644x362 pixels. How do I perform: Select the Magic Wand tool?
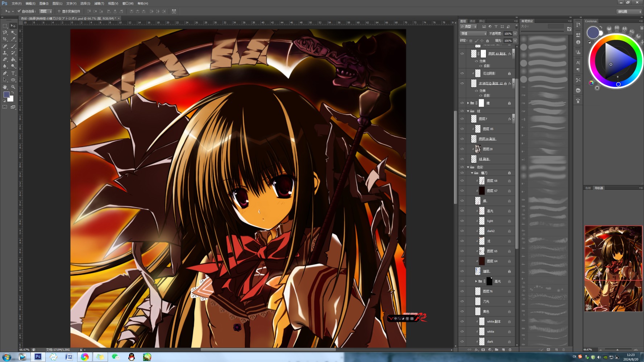pyautogui.click(x=13, y=32)
